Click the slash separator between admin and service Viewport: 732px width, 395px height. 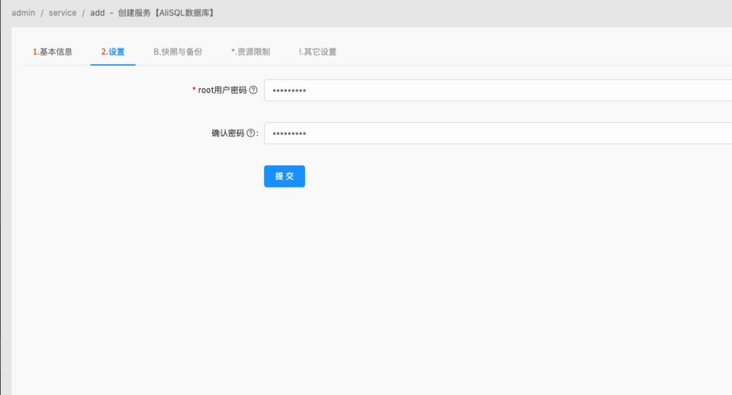pos(42,13)
